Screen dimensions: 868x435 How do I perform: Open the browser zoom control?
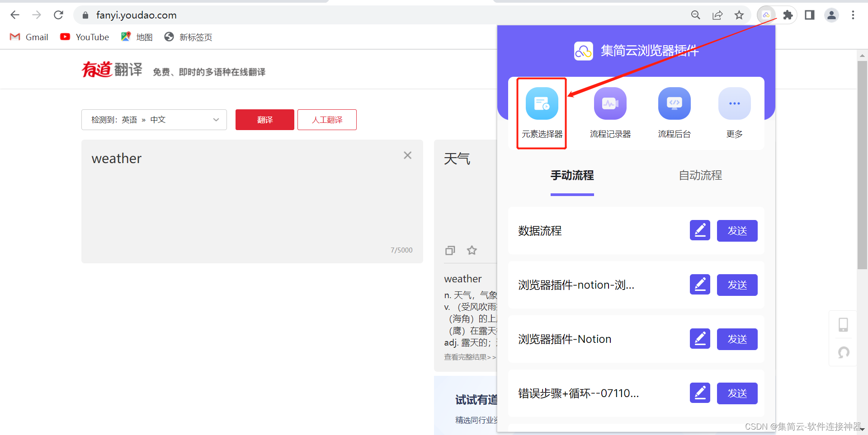point(696,15)
